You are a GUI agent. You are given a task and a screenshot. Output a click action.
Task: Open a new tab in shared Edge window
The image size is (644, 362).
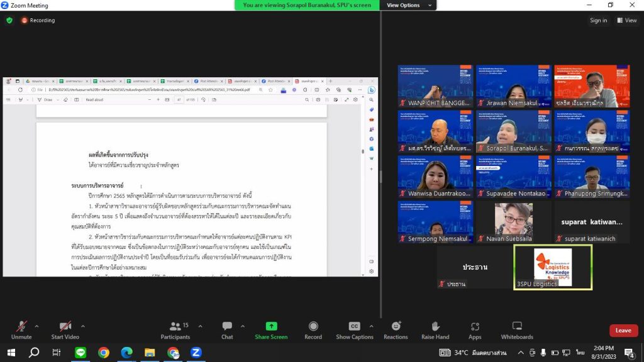coord(330,81)
